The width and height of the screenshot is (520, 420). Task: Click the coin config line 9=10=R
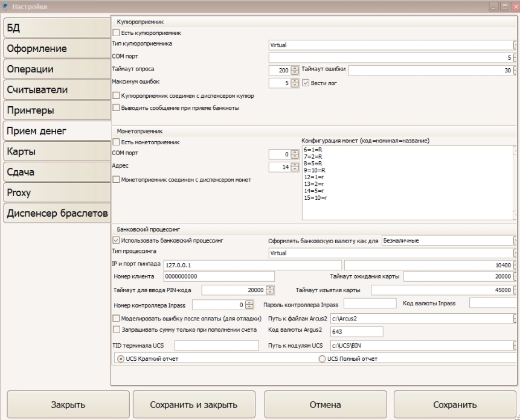coord(315,170)
